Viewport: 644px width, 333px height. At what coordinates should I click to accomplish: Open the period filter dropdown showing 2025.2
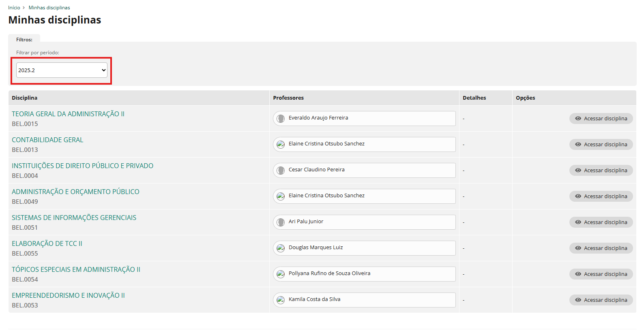[x=62, y=70]
